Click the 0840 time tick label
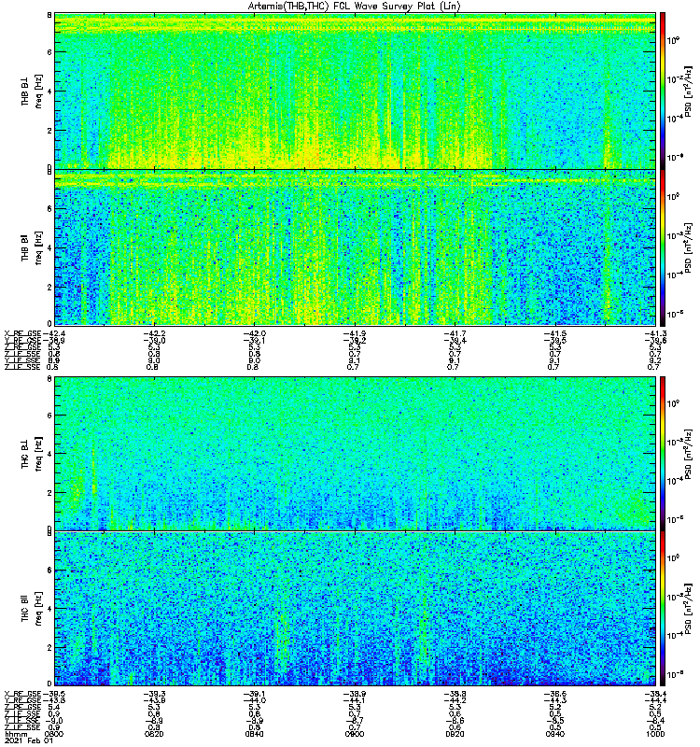This screenshot has width=700, height=747. tap(254, 734)
